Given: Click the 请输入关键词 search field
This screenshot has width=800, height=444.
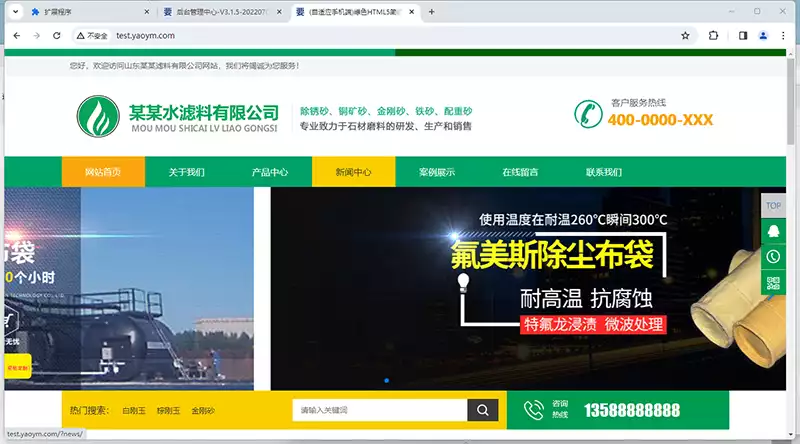Looking at the screenshot, I should tap(380, 410).
